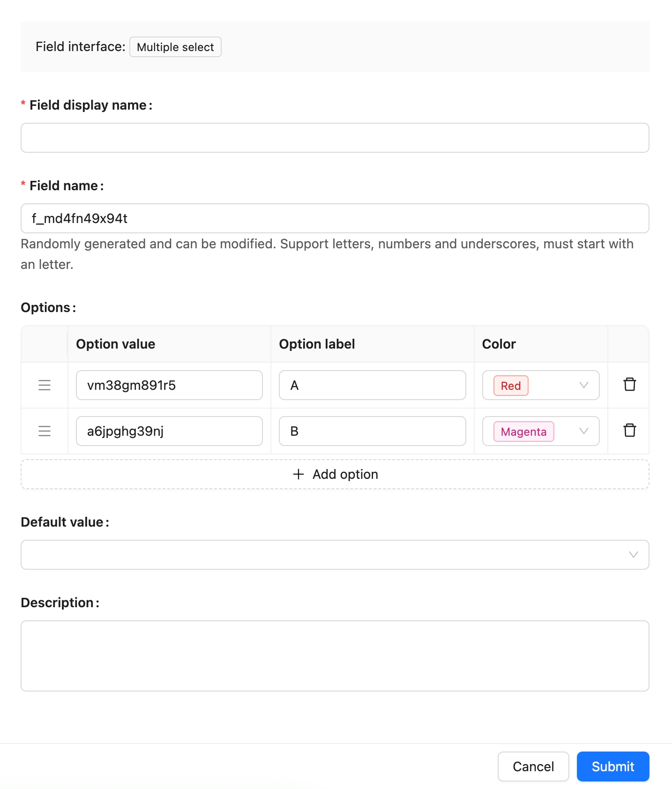Select the Red color tag

pos(510,386)
